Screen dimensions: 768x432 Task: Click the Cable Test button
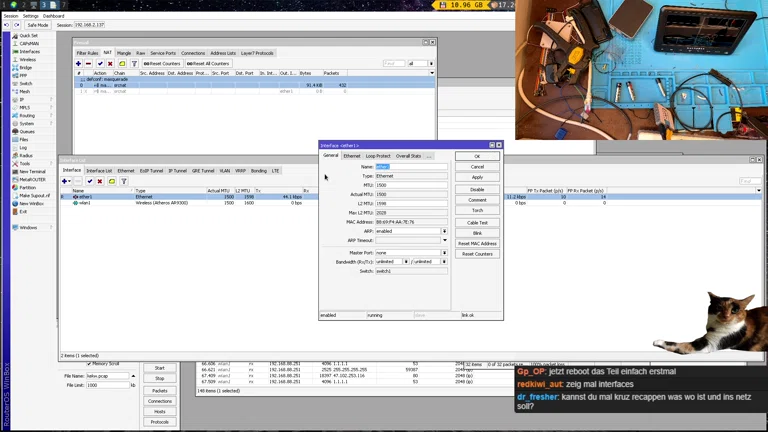(477, 222)
